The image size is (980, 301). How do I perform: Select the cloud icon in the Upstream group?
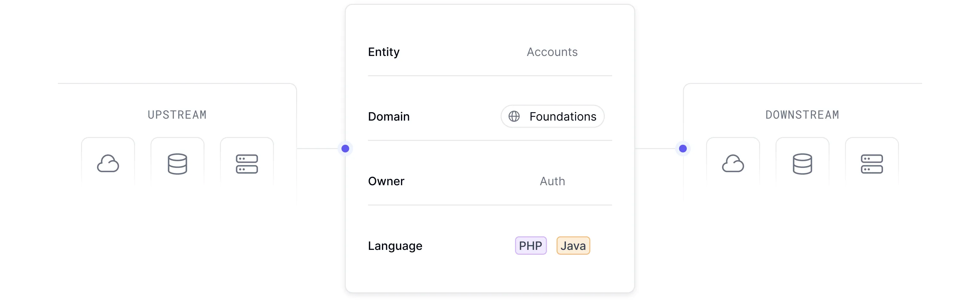tap(108, 164)
